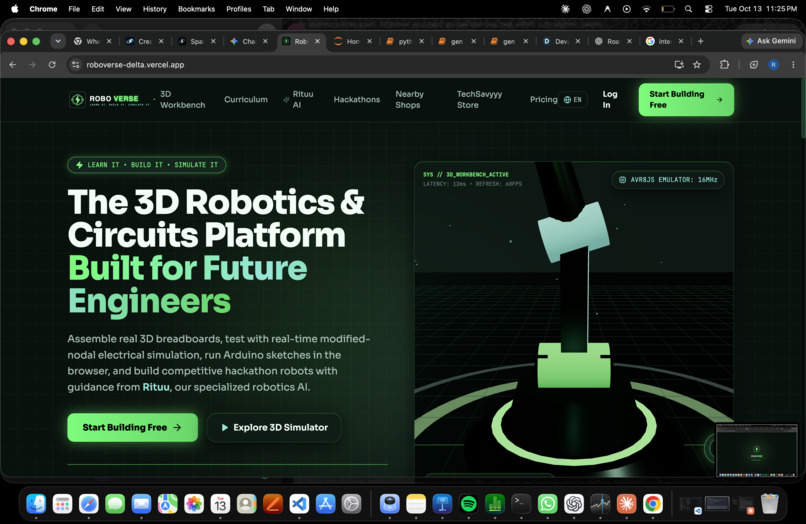Viewport: 806px width, 524px height.
Task: Open the EN language selector
Action: point(573,100)
